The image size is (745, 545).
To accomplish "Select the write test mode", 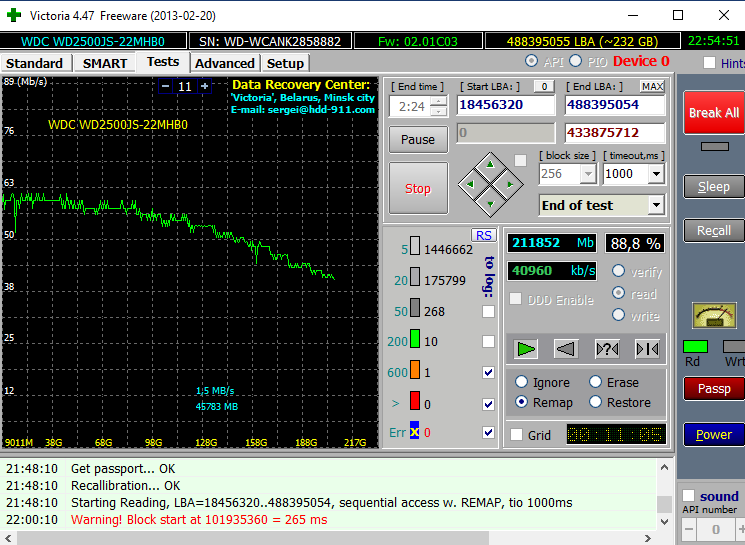I will pyautogui.click(x=618, y=315).
